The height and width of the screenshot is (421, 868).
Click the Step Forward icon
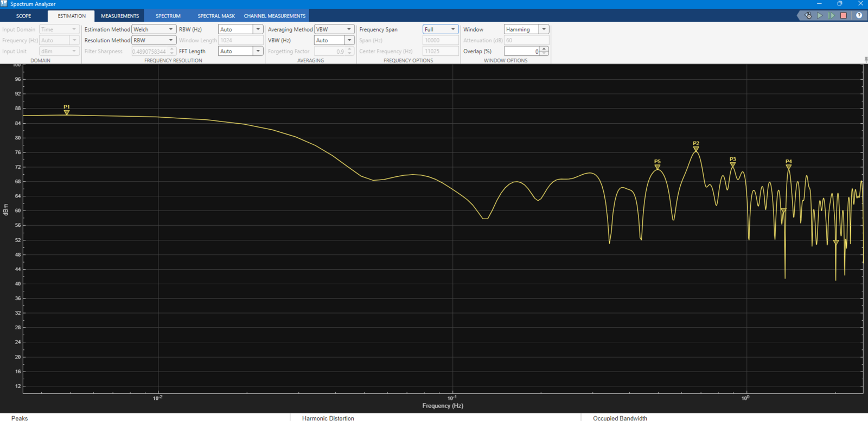[832, 16]
